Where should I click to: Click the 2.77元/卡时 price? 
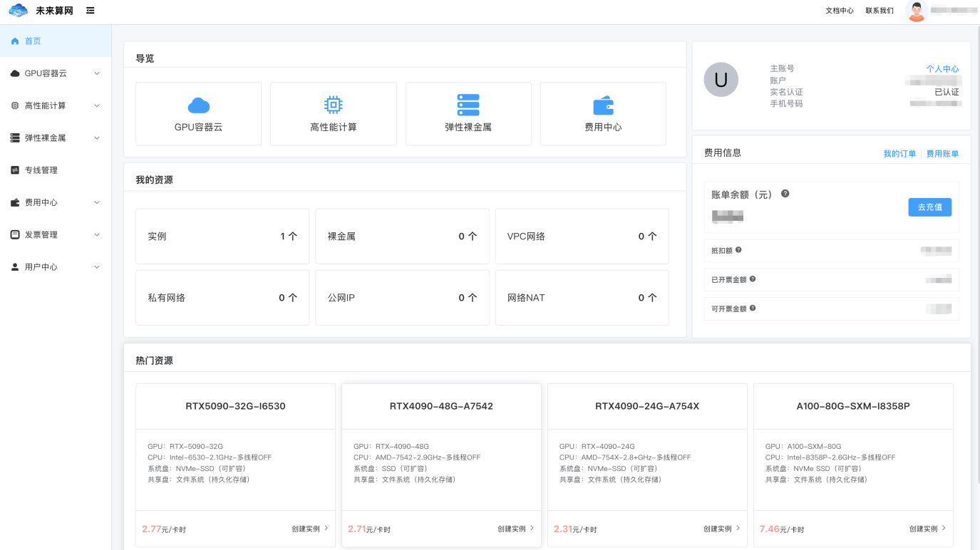(x=164, y=529)
